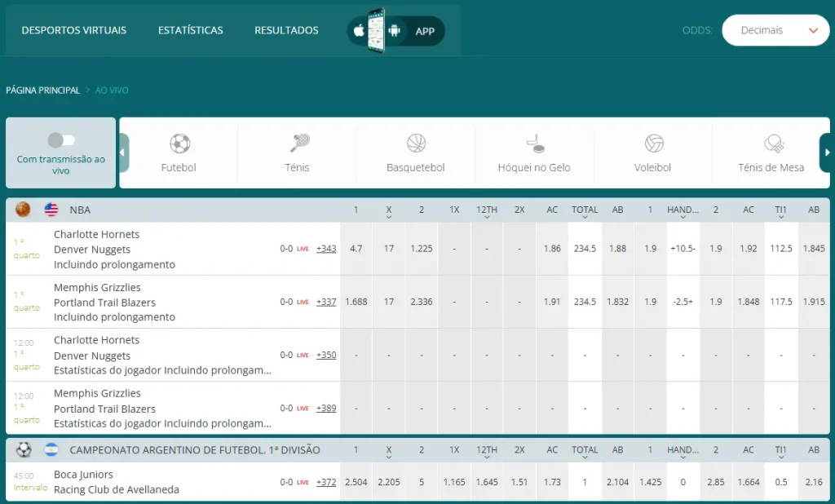
Task: Click the USA flag beside NBA
Action: [51, 210]
